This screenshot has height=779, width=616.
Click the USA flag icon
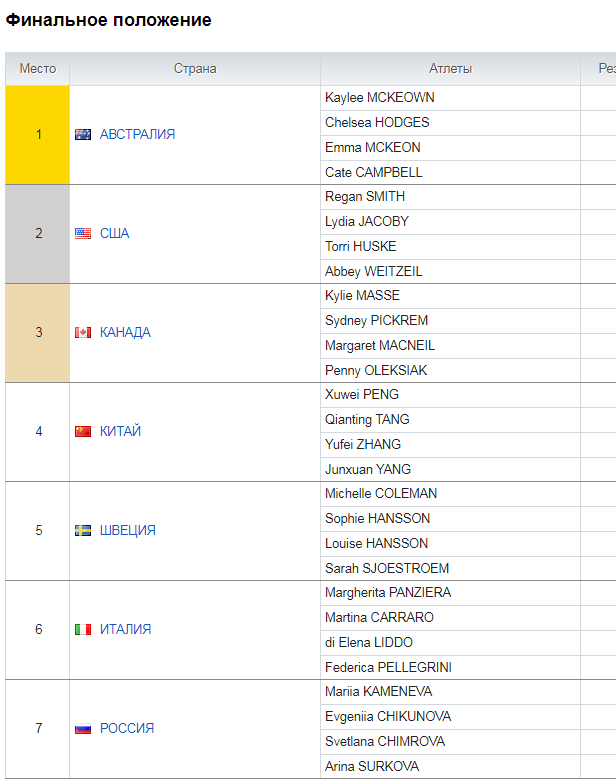tap(83, 233)
